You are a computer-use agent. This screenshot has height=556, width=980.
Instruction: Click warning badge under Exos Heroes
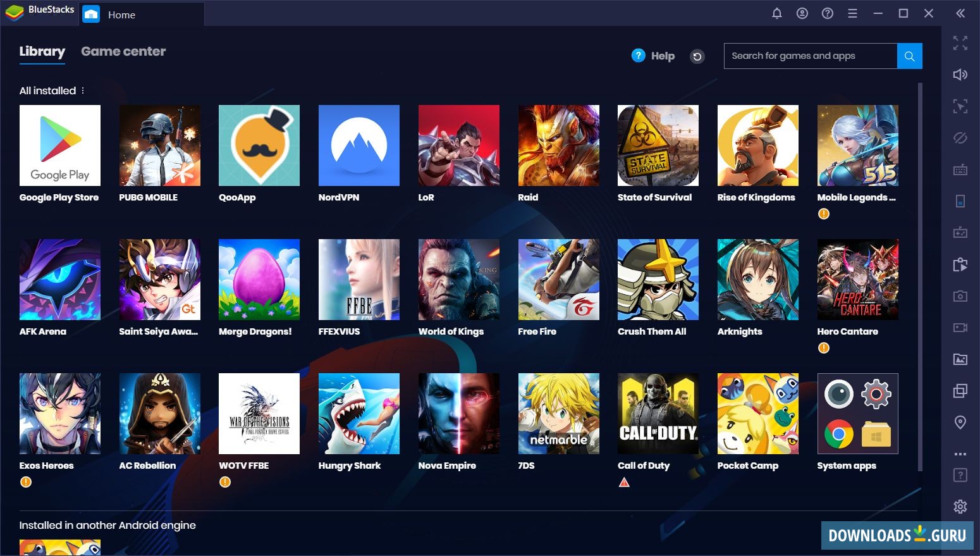26,482
